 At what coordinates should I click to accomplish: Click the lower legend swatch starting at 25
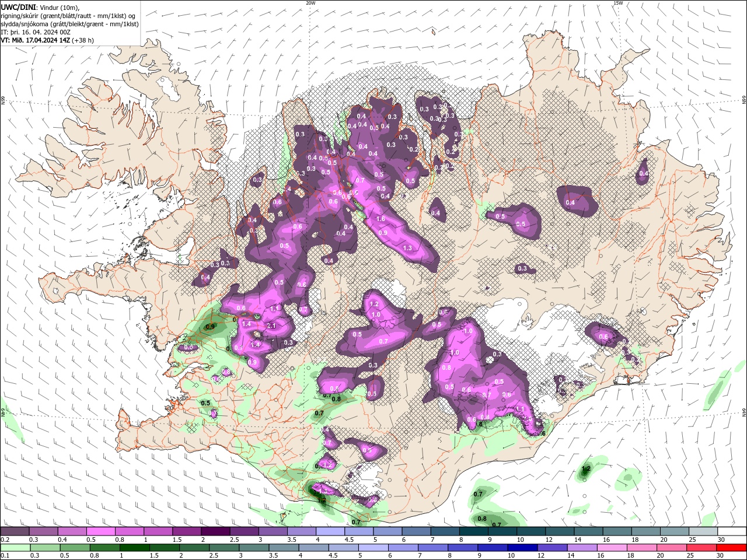click(x=701, y=548)
